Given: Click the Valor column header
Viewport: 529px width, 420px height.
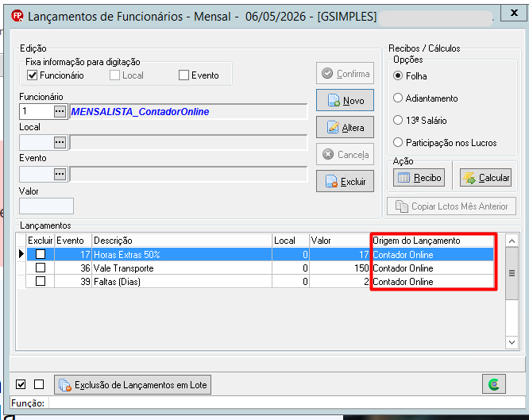Looking at the screenshot, I should pyautogui.click(x=340, y=241).
